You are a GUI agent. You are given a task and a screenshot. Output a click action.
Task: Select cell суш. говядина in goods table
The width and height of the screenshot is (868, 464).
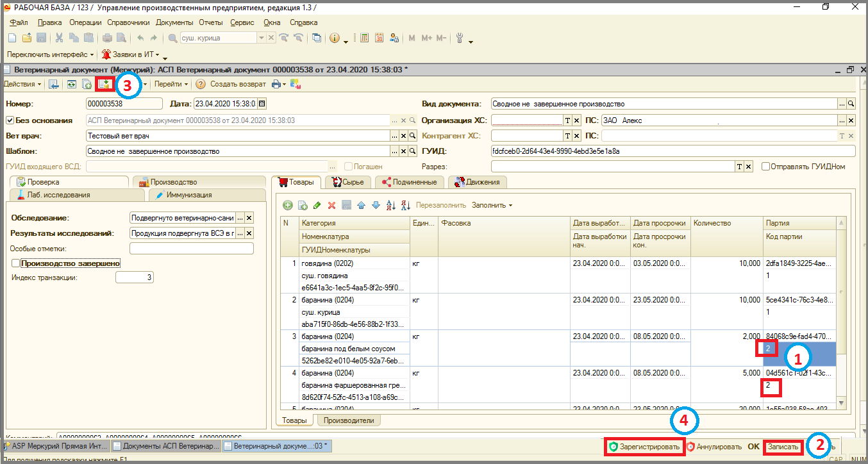(354, 276)
